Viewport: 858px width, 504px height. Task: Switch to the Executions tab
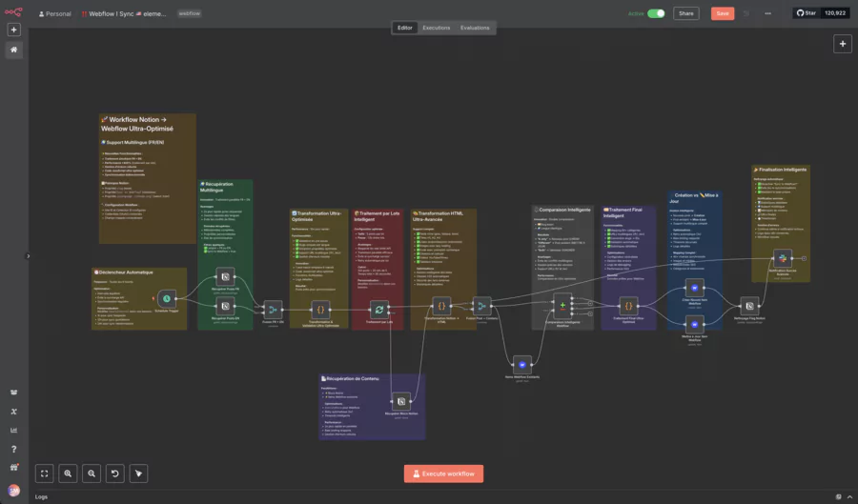coord(436,28)
